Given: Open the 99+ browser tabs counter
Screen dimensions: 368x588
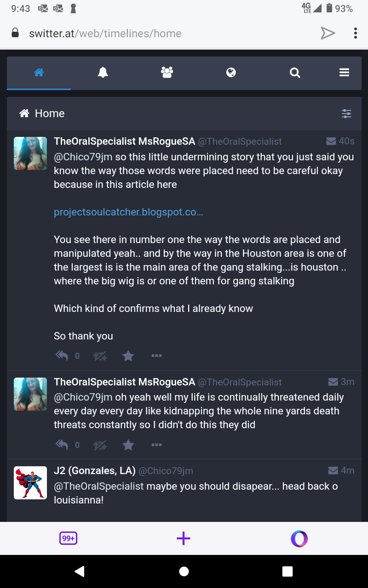Looking at the screenshot, I should tap(68, 538).
